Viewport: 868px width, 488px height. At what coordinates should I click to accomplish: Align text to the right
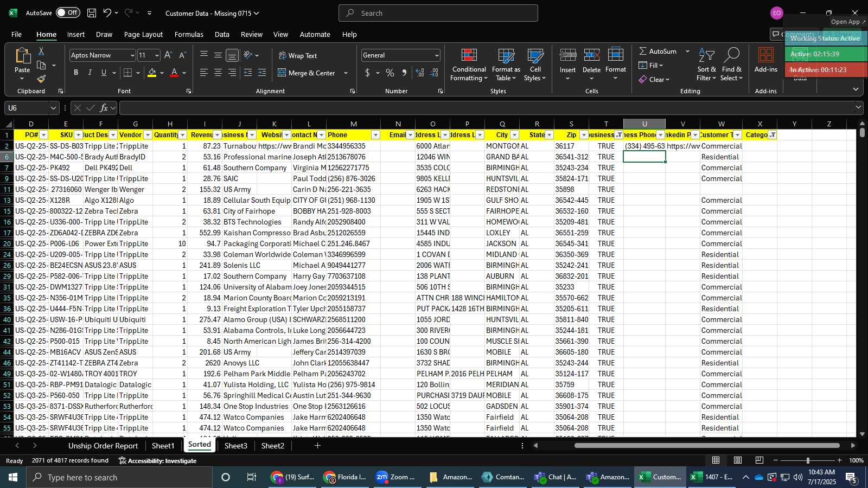tap(232, 73)
